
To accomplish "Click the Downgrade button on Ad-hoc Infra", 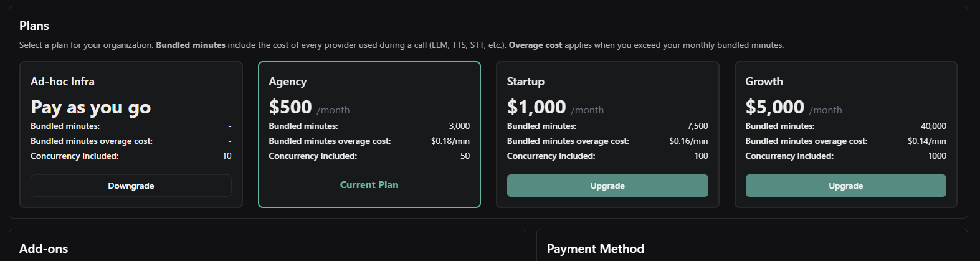I will click(131, 186).
